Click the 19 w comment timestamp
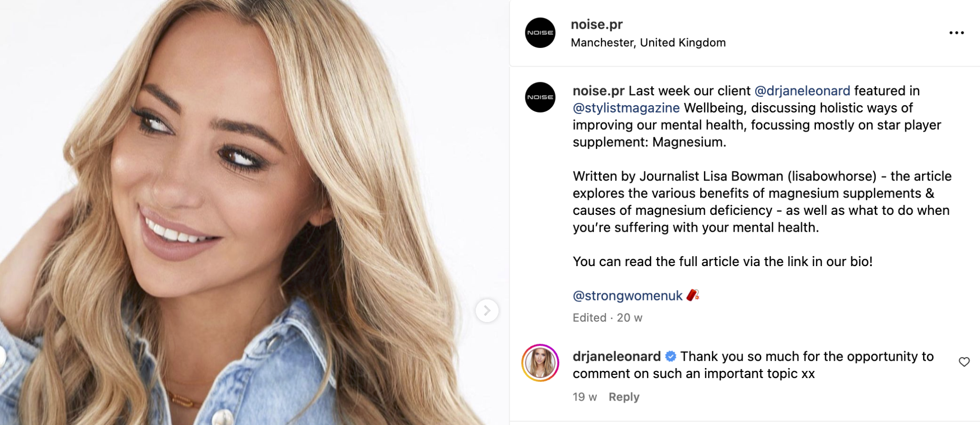Viewport: 980px width, 425px height. click(585, 397)
